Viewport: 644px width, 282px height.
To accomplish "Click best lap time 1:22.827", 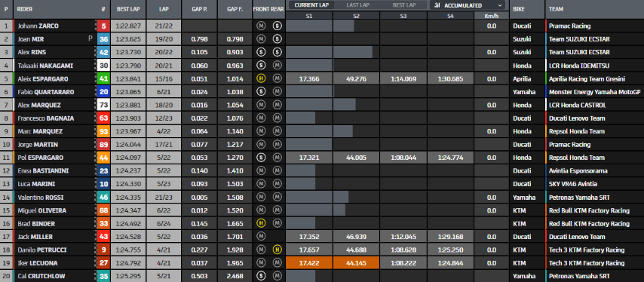I will pyautogui.click(x=127, y=26).
